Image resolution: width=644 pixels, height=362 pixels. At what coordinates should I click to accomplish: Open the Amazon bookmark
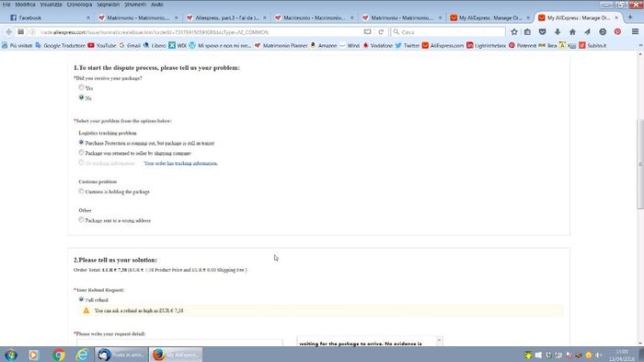click(x=323, y=46)
